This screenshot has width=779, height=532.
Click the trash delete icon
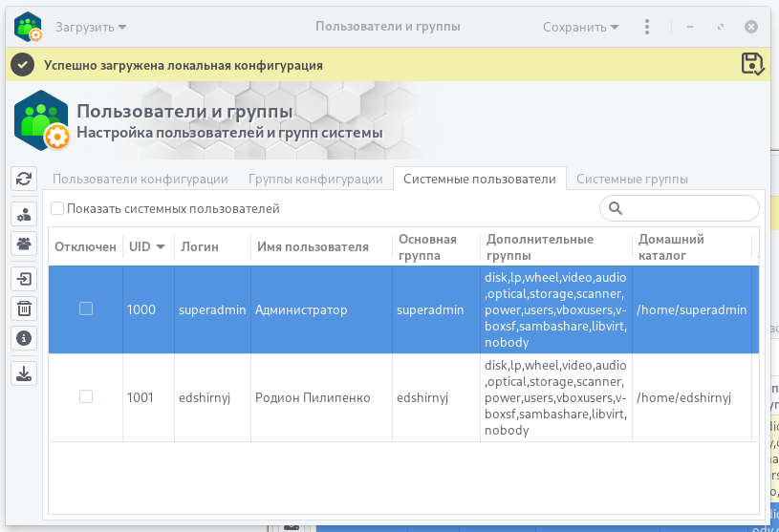(x=24, y=308)
